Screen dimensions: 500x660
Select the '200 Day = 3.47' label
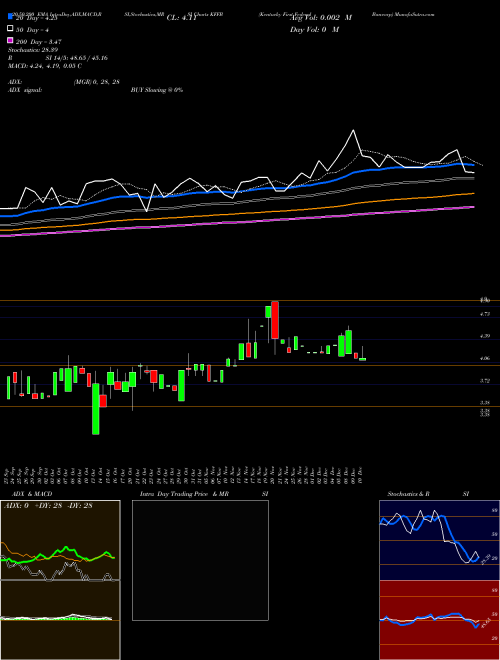click(x=38, y=42)
